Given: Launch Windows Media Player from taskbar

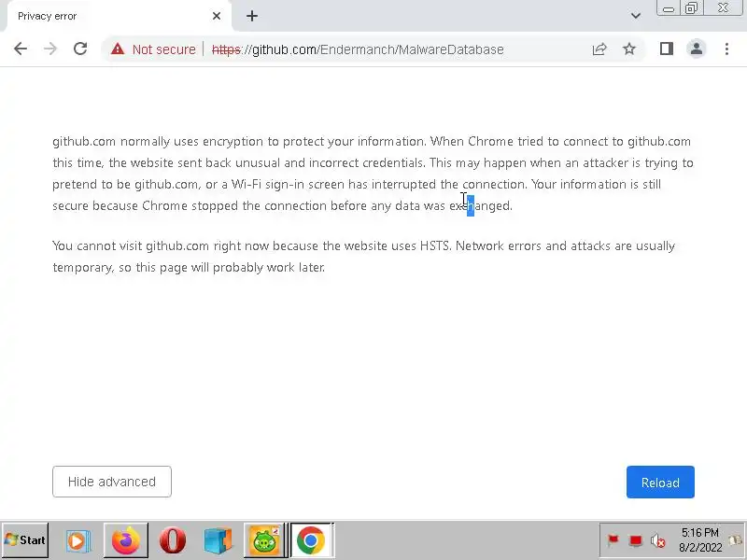Looking at the screenshot, I should (x=77, y=541).
